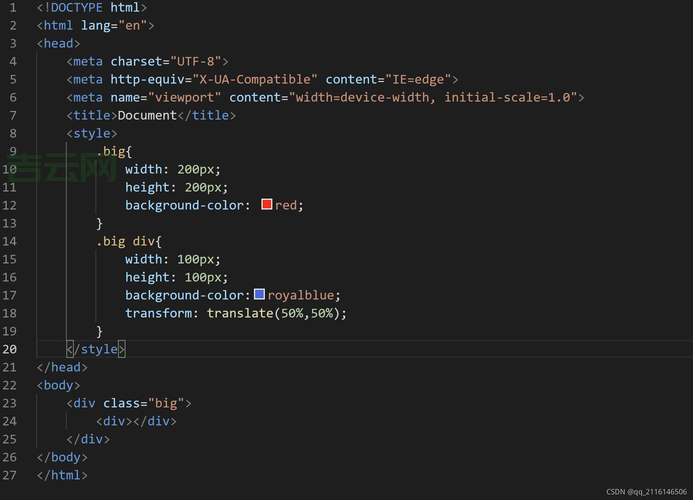
Task: Click the "big" class attribute value
Action: coord(167,403)
